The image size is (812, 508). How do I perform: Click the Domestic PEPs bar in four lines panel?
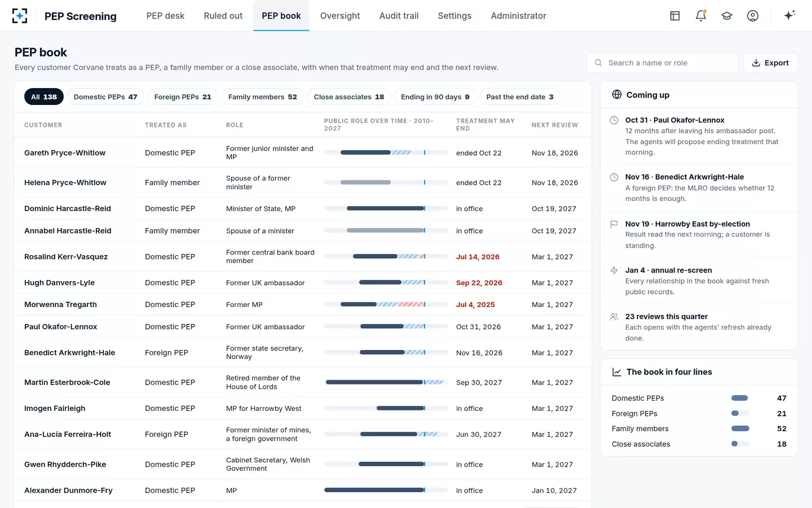point(740,398)
